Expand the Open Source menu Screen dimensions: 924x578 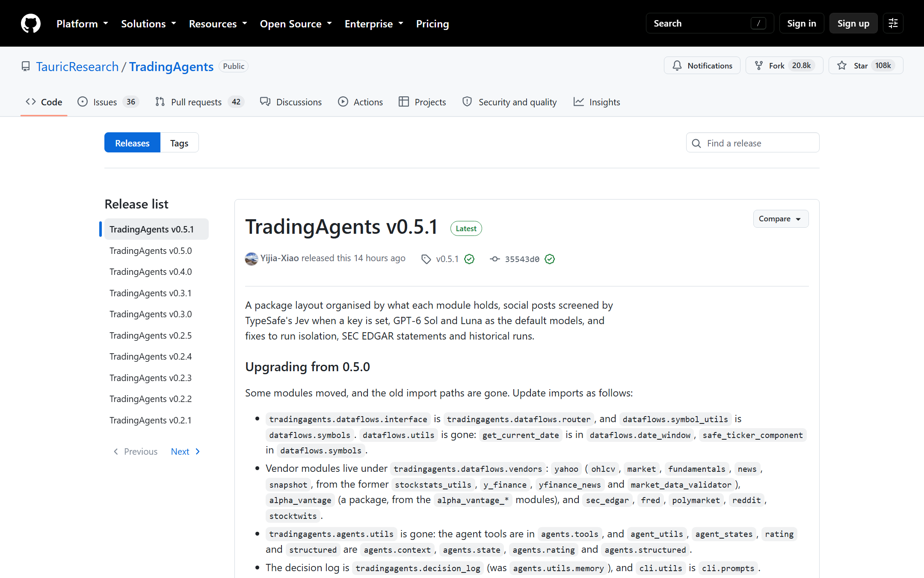[296, 24]
